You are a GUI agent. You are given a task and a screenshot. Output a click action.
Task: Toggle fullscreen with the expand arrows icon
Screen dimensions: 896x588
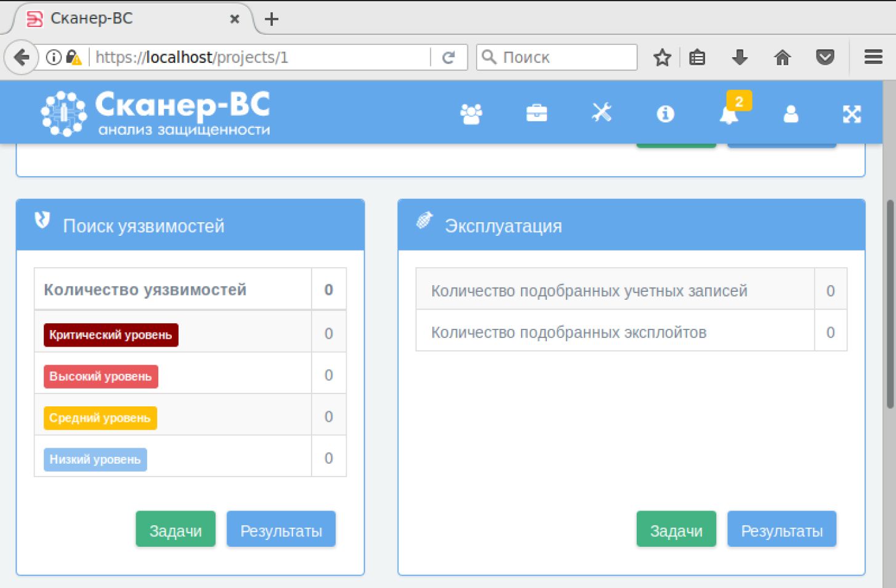pos(852,114)
